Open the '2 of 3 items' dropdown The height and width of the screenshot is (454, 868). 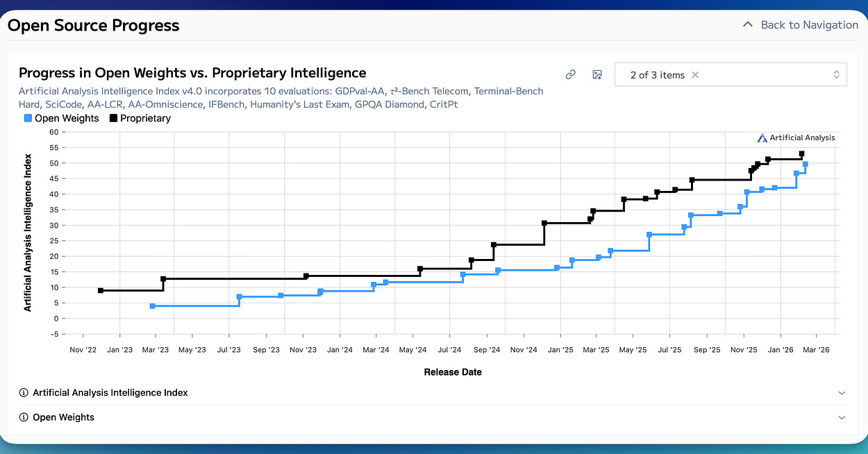[731, 75]
